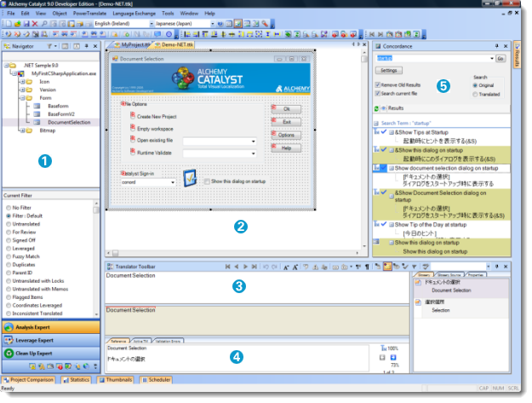Viewport: 532px width, 403px height.
Task: Toggle Search current file checkbox
Action: [378, 94]
